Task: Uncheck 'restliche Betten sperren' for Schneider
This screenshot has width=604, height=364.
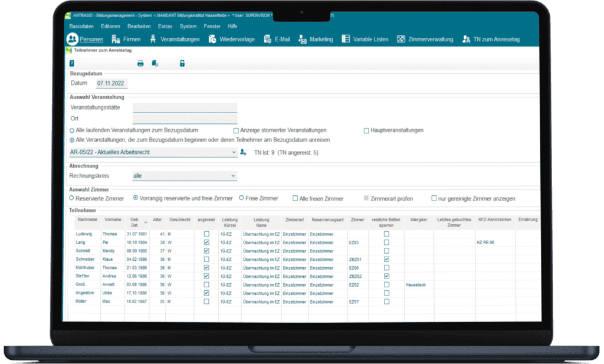Action: [x=386, y=259]
